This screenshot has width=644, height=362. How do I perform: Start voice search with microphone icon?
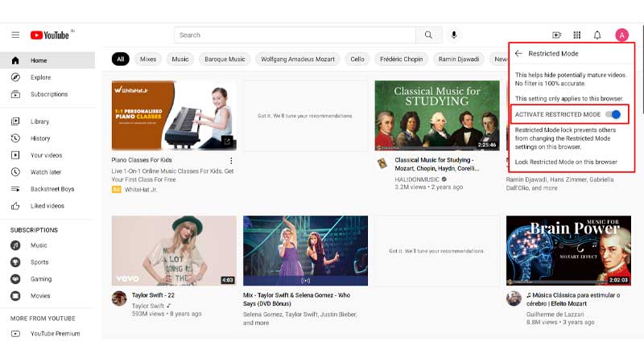pos(454,35)
